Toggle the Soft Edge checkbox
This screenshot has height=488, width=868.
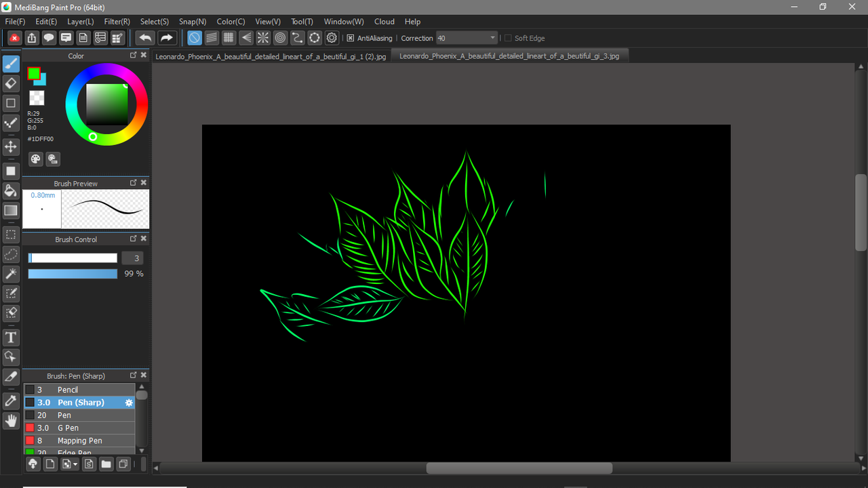508,38
